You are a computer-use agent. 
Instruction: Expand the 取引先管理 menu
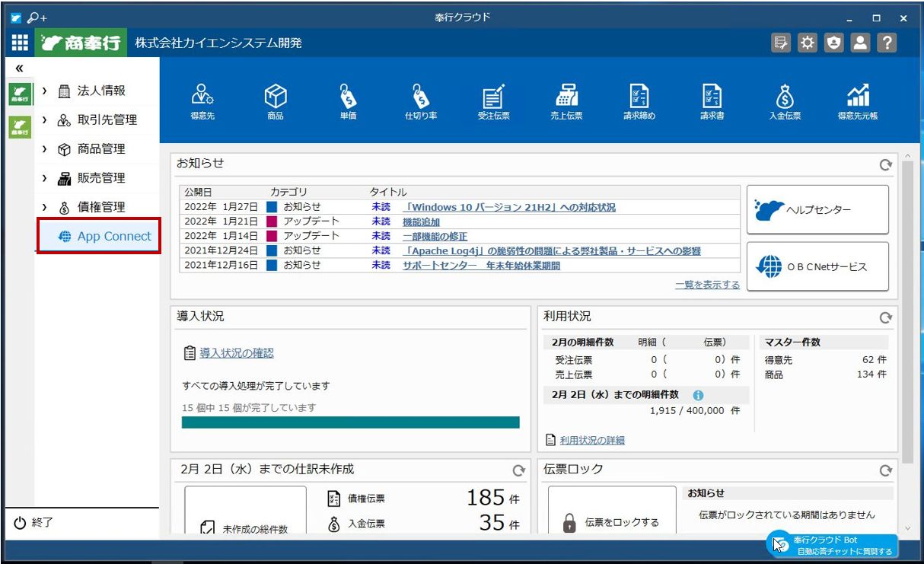97,119
